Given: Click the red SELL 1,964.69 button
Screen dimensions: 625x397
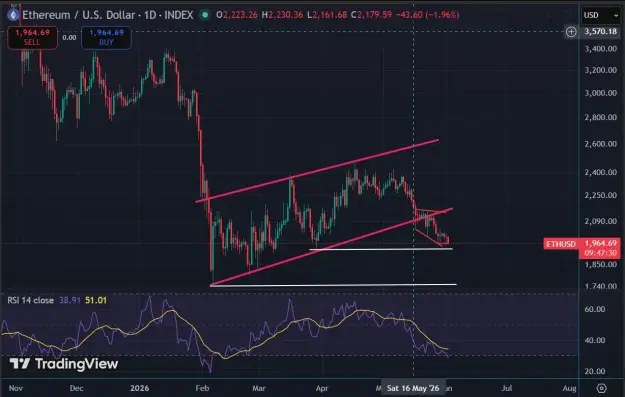Looking at the screenshot, I should pos(32,37).
